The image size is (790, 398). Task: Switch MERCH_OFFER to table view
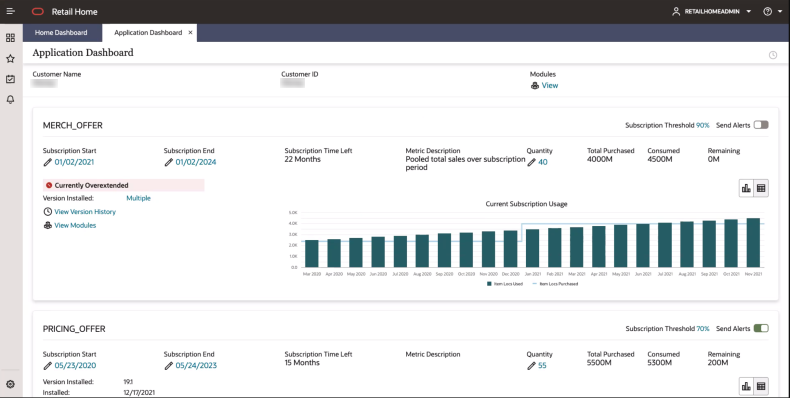(x=761, y=188)
